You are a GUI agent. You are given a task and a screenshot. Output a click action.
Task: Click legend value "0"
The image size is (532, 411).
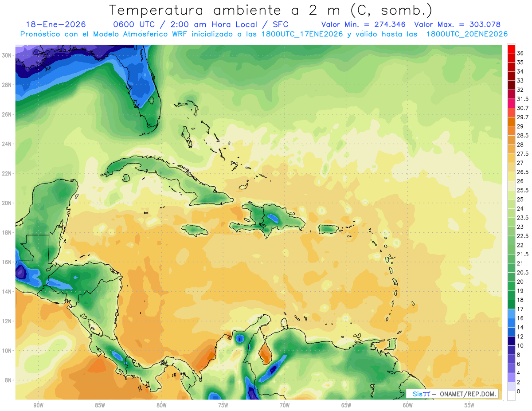click(519, 391)
